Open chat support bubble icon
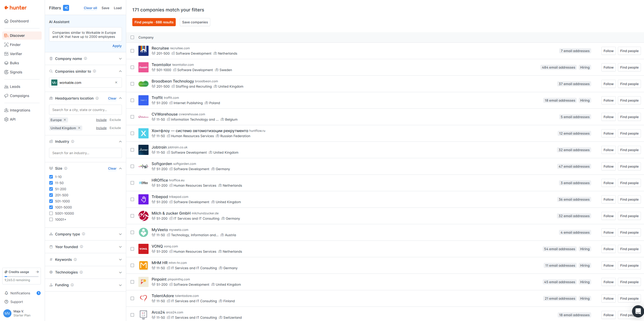644x321 pixels. (x=638, y=311)
